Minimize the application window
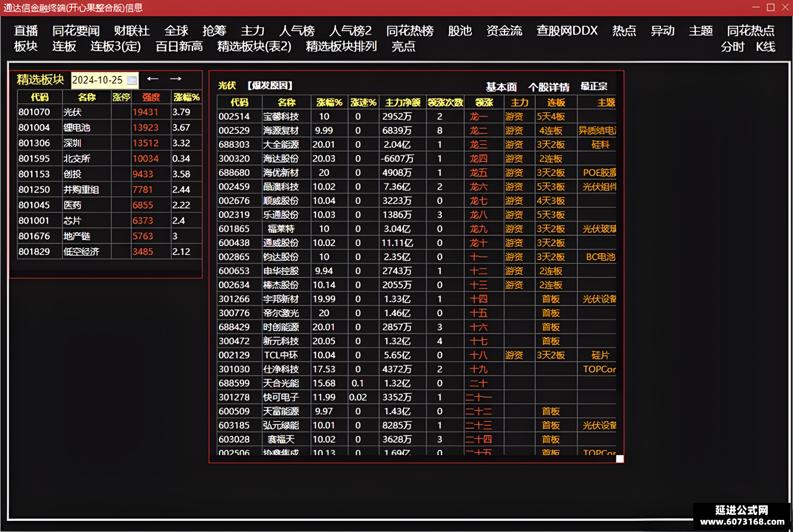Viewport: 793px width, 532px height. pos(756,7)
